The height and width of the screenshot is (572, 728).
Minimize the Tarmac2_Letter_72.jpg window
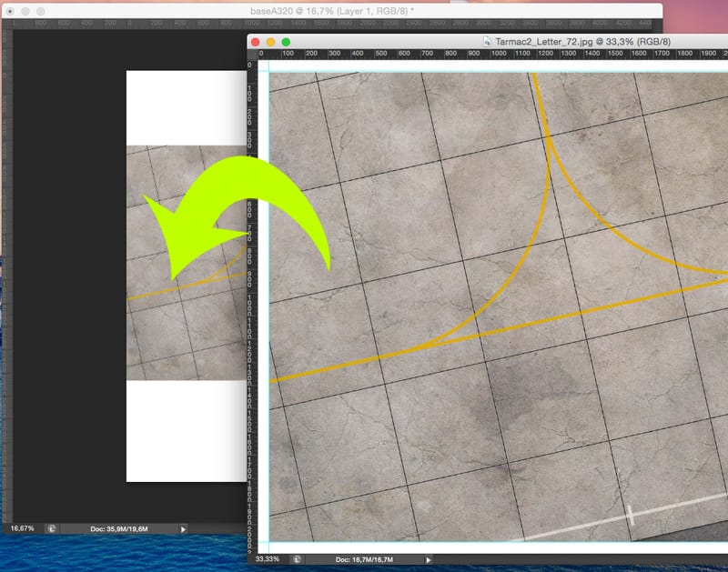point(270,42)
